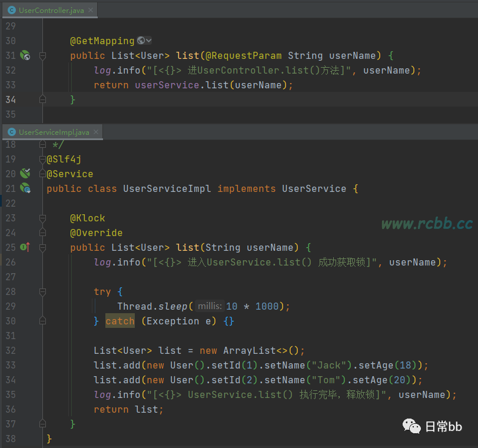Image resolution: width=478 pixels, height=448 pixels.
Task: Close the UserServiceImpl.java tab
Action: pos(96,132)
